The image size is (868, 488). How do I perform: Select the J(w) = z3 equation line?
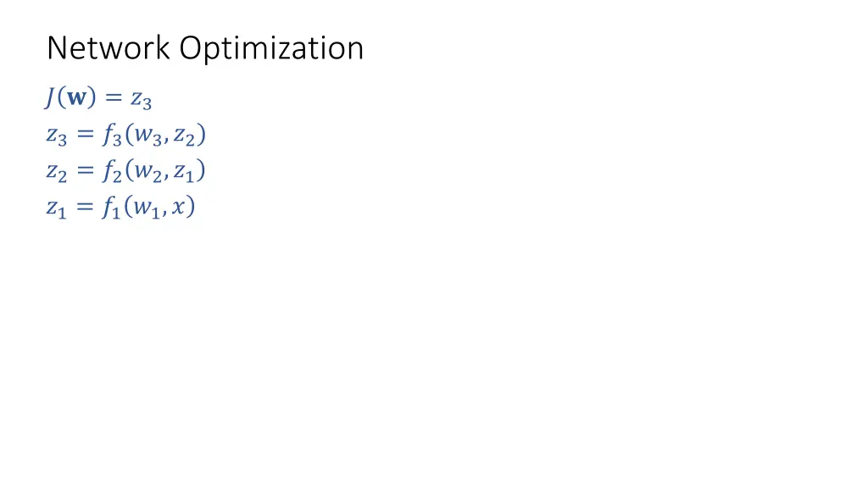99,100
